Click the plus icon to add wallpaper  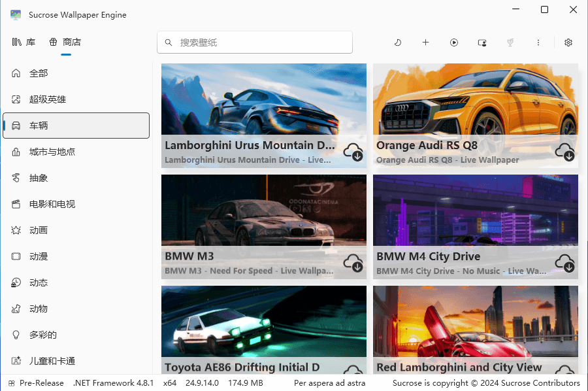[425, 42]
